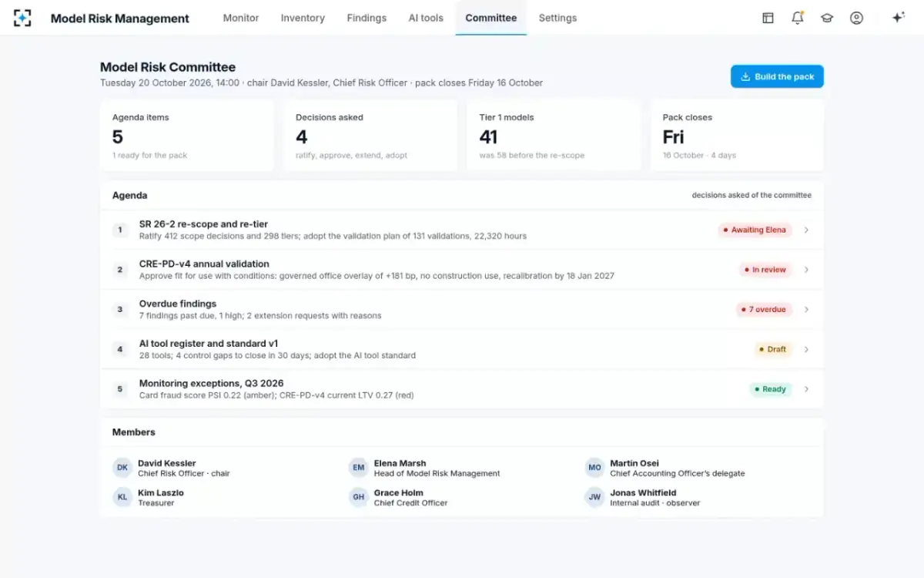
Task: Expand the Overdue findings row chevron
Action: coord(806,310)
